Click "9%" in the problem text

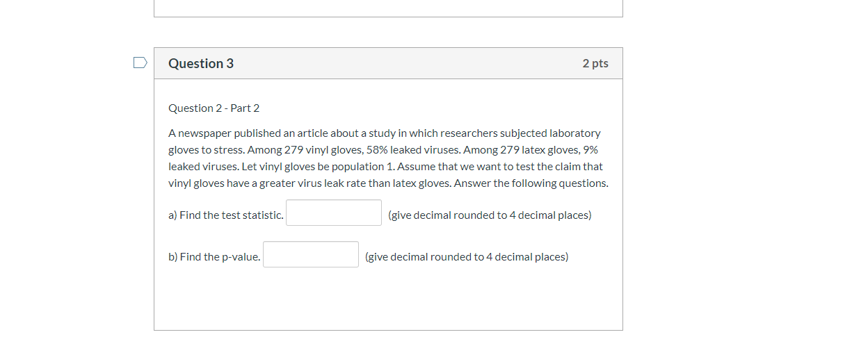590,150
